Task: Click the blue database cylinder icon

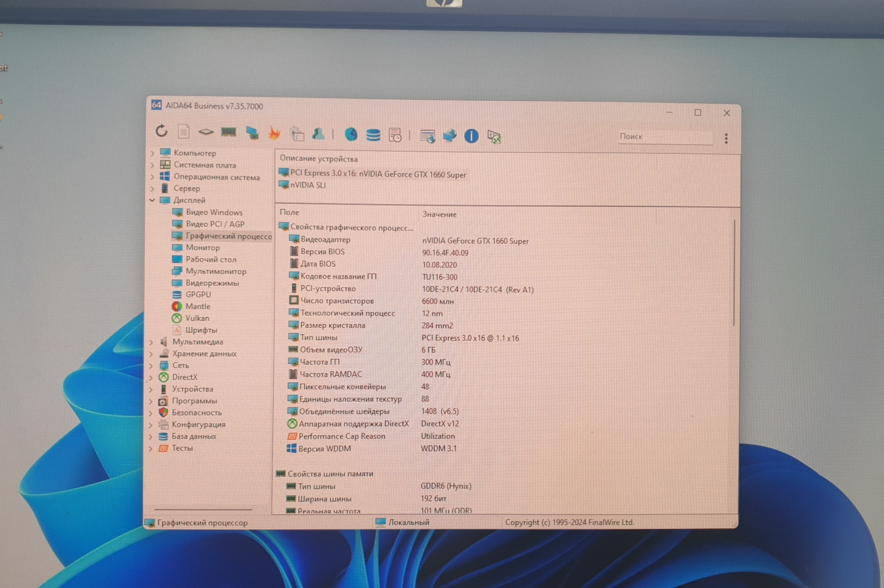Action: (x=373, y=135)
